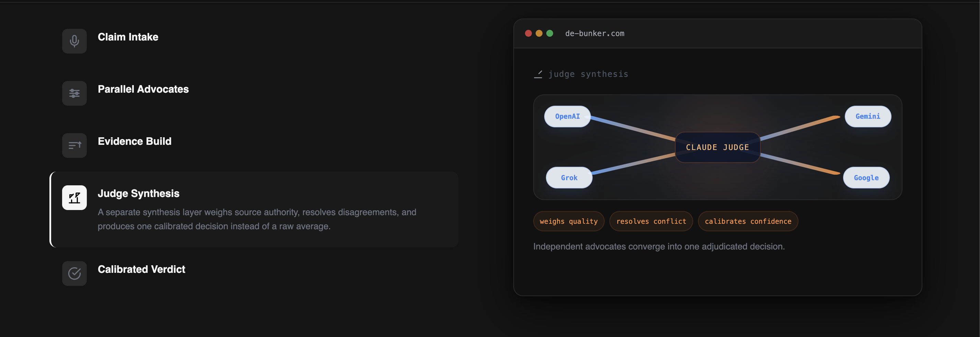Click the Judge Synthesis scales icon
The height and width of the screenshot is (337, 980).
[74, 197]
